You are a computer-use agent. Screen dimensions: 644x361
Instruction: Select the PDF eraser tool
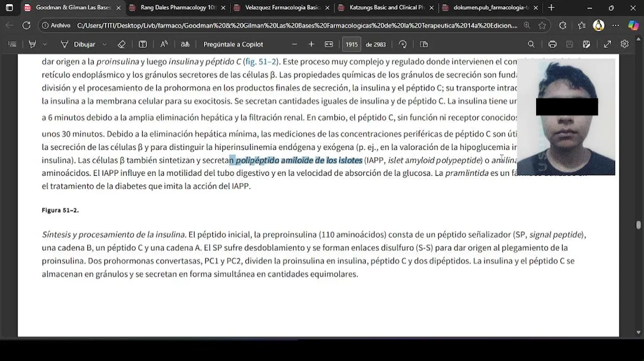121,44
